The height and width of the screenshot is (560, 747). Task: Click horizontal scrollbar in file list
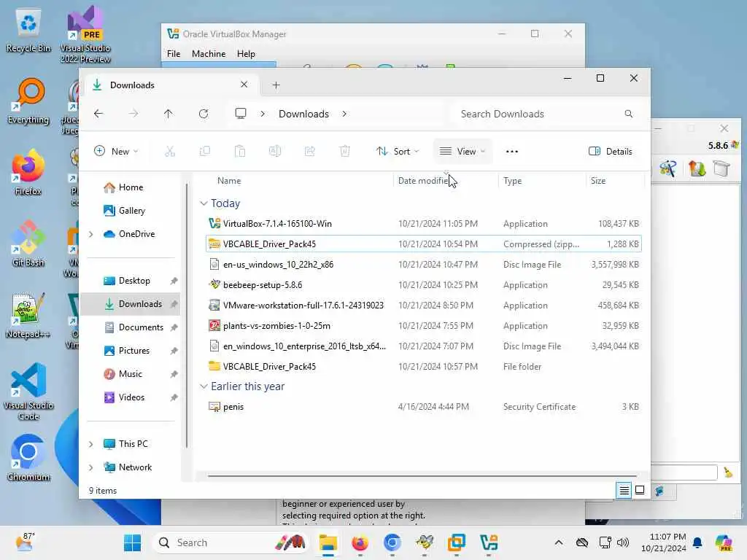point(422,475)
